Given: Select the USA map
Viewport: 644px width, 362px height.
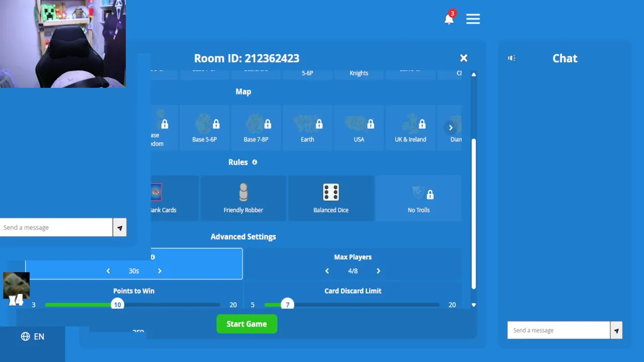Looking at the screenshot, I should (359, 128).
